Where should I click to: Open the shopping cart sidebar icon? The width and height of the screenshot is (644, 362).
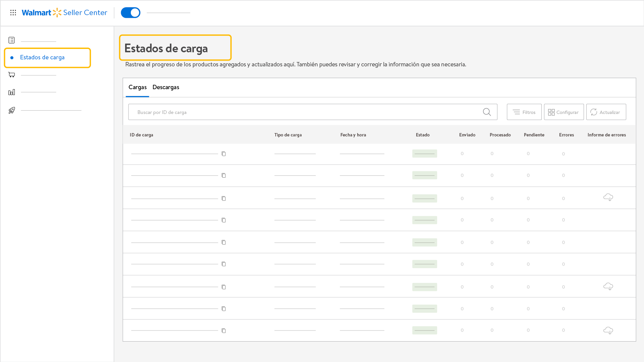pos(11,75)
